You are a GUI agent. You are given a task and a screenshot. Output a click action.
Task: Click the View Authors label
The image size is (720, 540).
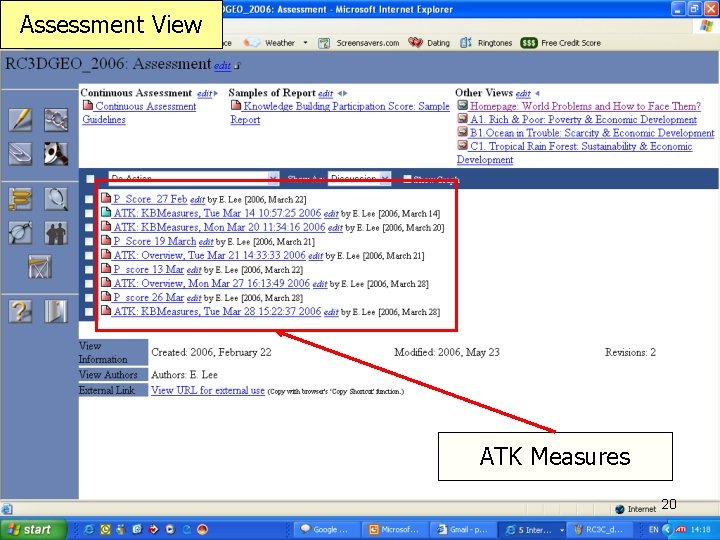pos(113,375)
